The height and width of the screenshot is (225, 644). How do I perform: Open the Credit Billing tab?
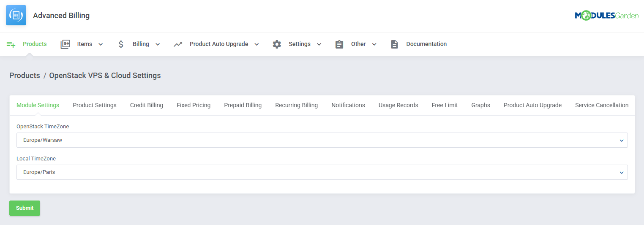[146, 105]
